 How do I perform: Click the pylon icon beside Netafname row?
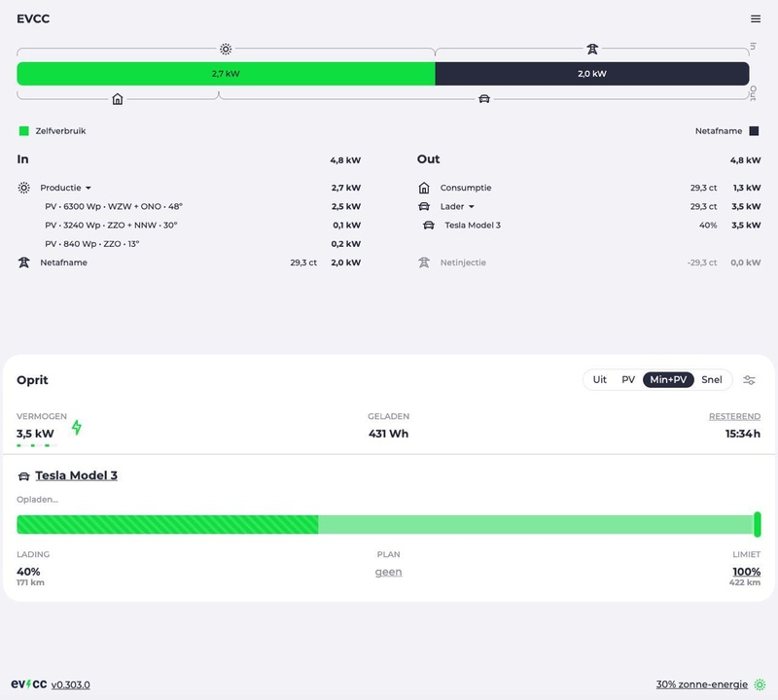[23, 262]
